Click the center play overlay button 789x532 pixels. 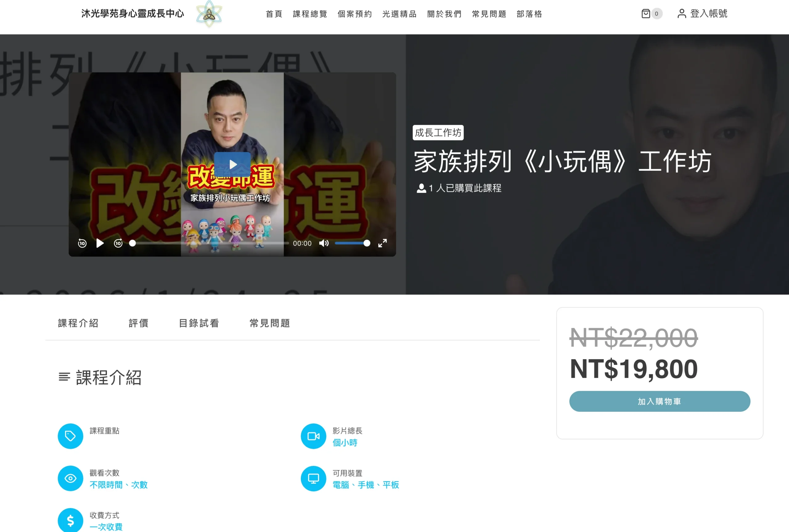[x=232, y=165]
